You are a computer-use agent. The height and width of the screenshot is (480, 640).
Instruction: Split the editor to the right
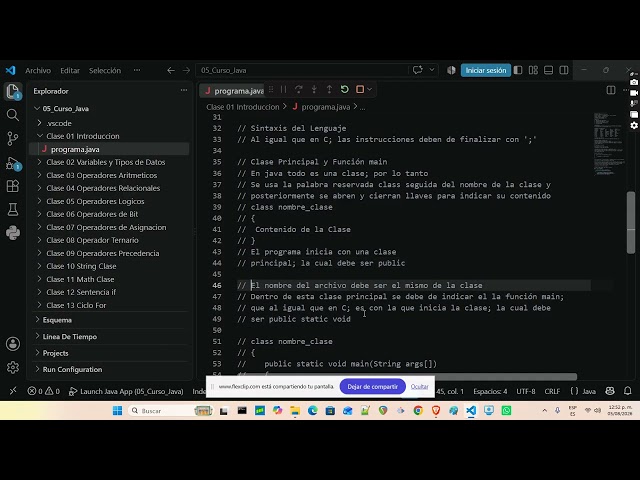(x=611, y=90)
